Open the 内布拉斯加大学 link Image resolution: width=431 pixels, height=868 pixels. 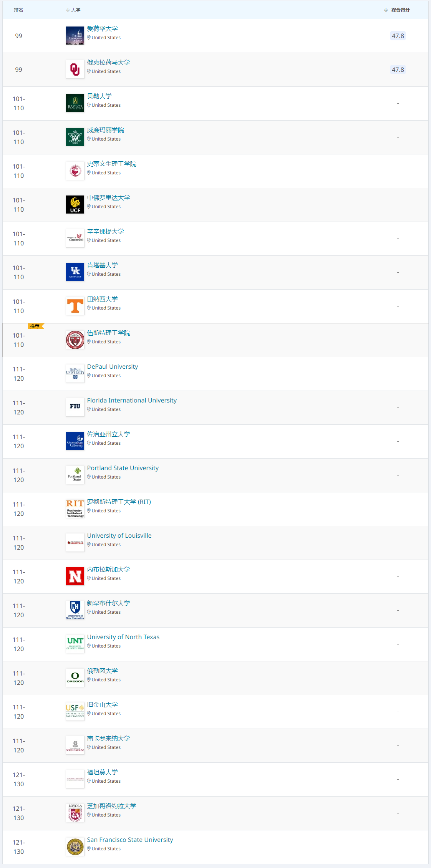109,570
